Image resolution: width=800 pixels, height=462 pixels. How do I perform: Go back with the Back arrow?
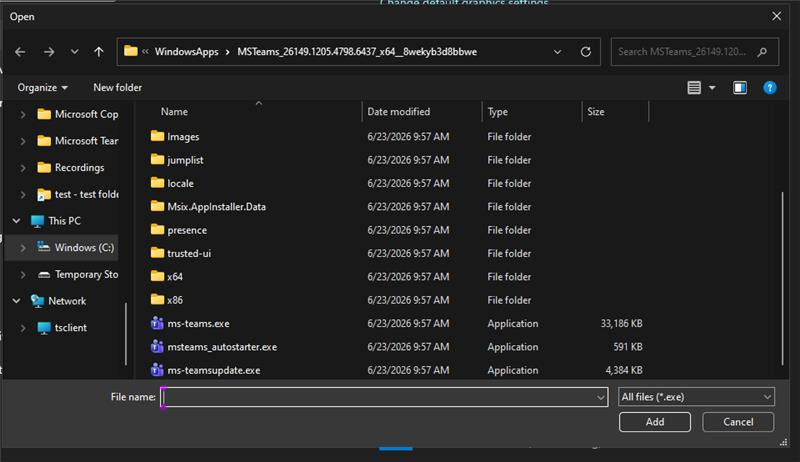coord(20,52)
